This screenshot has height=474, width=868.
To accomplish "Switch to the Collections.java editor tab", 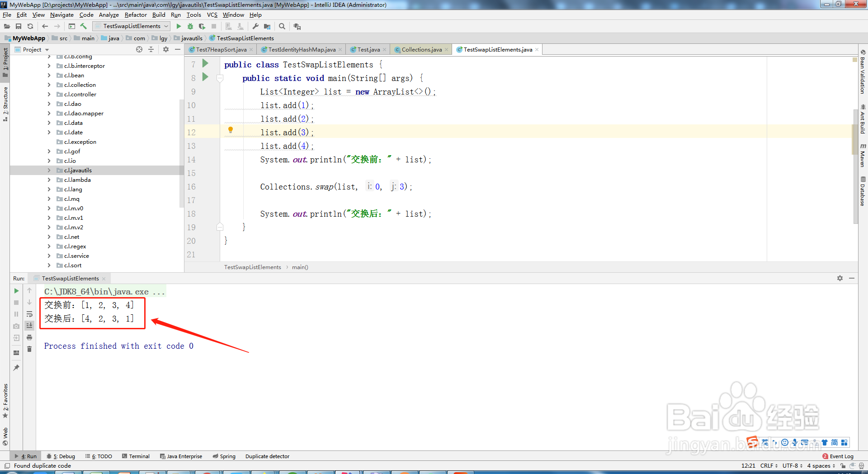I will (x=421, y=49).
